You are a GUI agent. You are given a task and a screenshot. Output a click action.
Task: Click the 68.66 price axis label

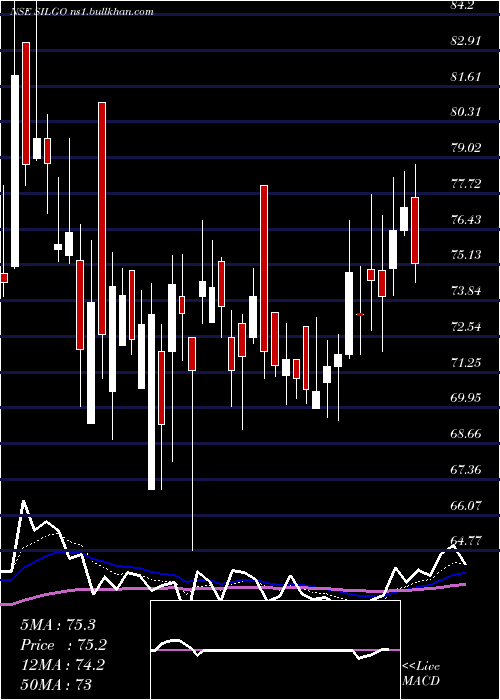click(x=467, y=434)
